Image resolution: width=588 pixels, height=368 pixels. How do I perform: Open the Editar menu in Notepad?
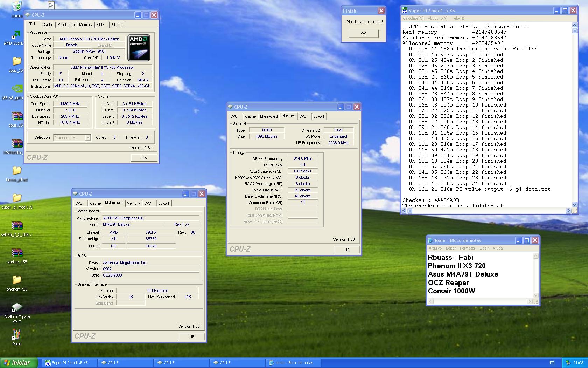(451, 248)
